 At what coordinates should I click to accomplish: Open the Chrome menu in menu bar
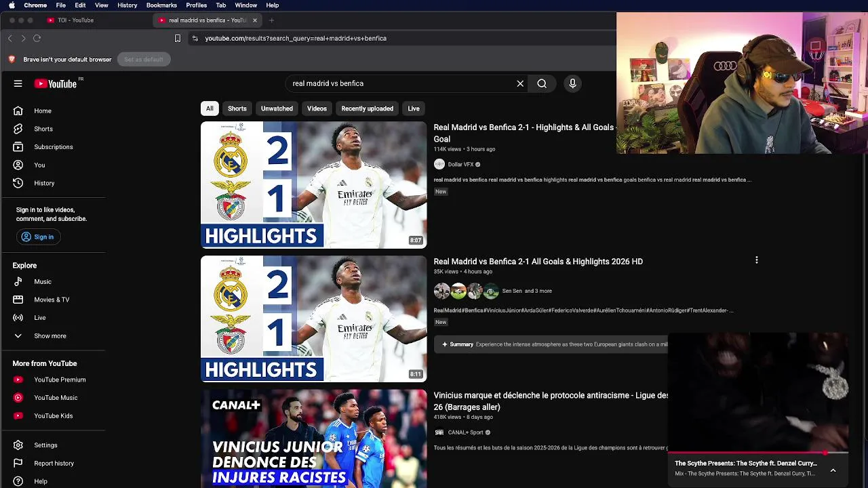tap(35, 5)
